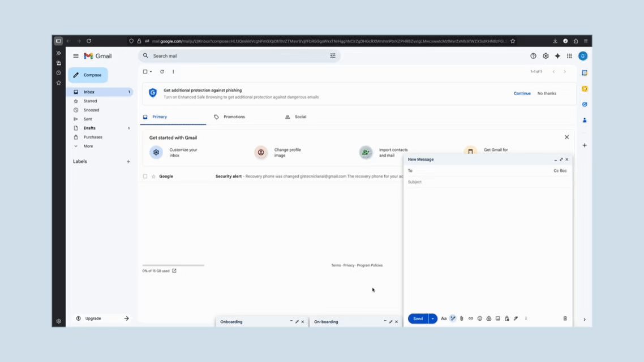Click the insert photo icon

[497, 318]
